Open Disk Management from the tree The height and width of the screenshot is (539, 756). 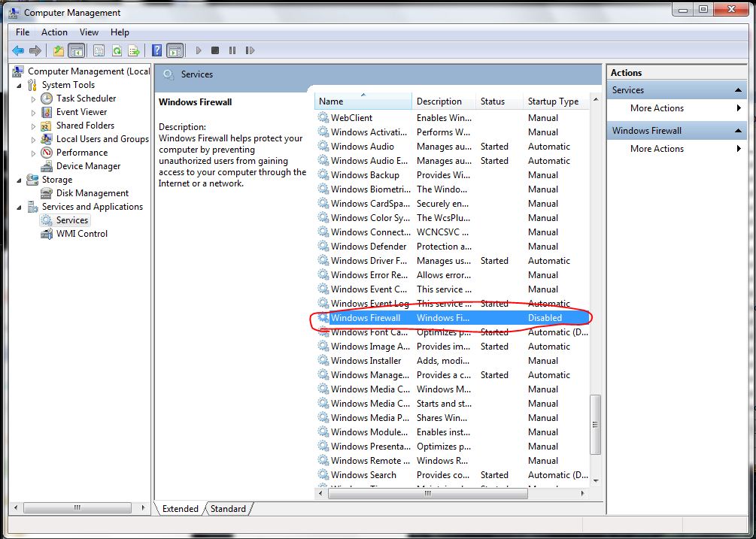[93, 193]
